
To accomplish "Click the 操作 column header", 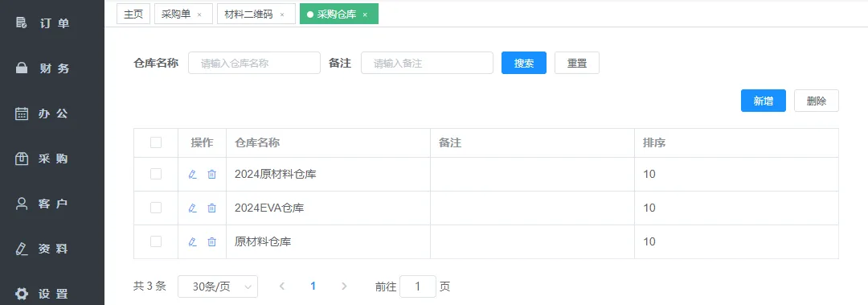I will pos(202,142).
